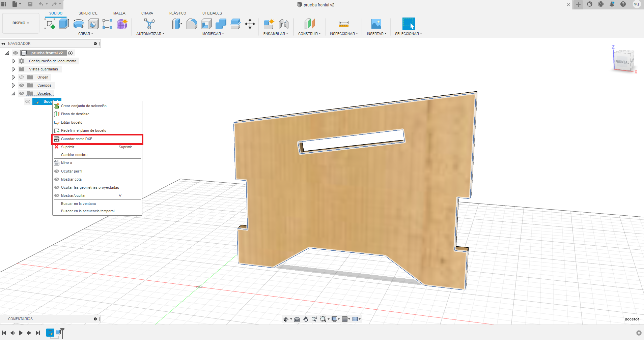644x340 pixels.
Task: Select the Extrude tool icon
Action: [x=64, y=24]
